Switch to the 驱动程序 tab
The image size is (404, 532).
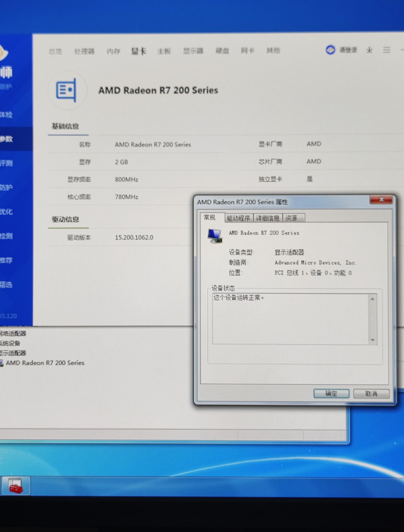tap(238, 218)
